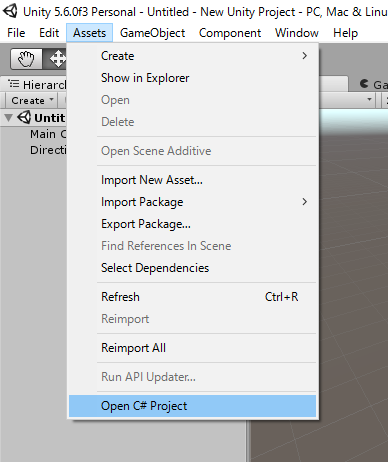Image resolution: width=388 pixels, height=462 pixels.
Task: Select Main Camera in Hierarchy
Action: 48,134
